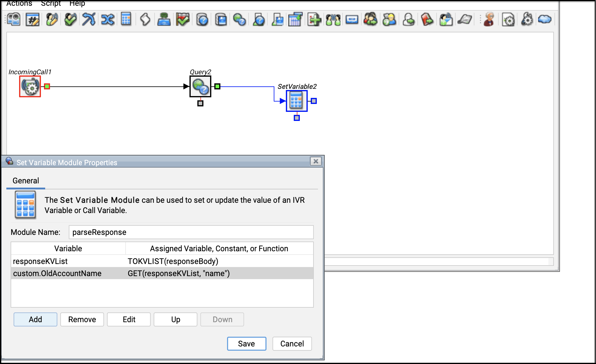The image size is (596, 364).
Task: Select the SetVariable2 node on canvas
Action: point(297,101)
